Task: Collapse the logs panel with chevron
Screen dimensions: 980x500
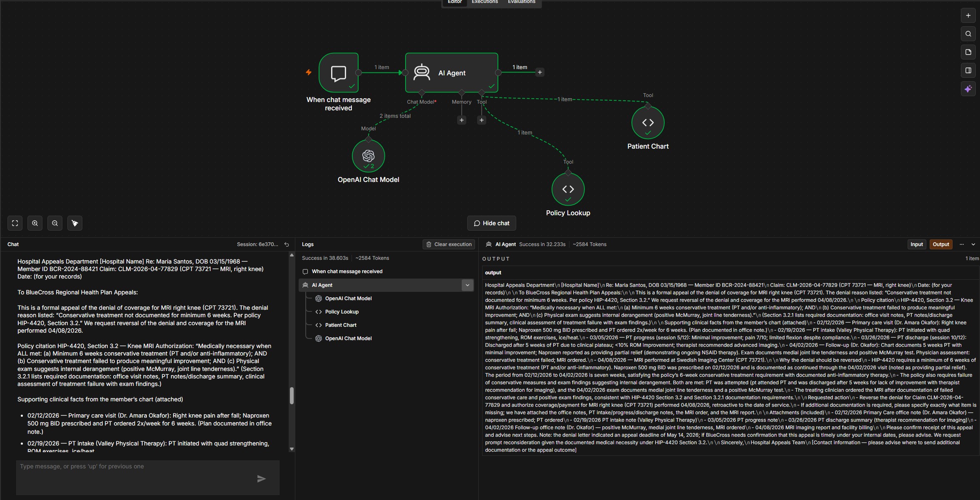Action: [973, 244]
